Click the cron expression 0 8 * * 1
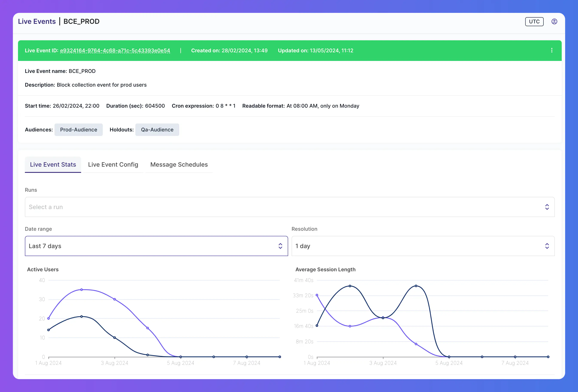The height and width of the screenshot is (392, 578). [x=225, y=106]
